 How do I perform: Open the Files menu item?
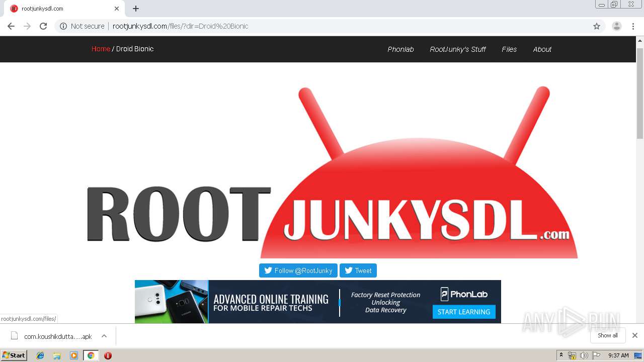pos(509,49)
